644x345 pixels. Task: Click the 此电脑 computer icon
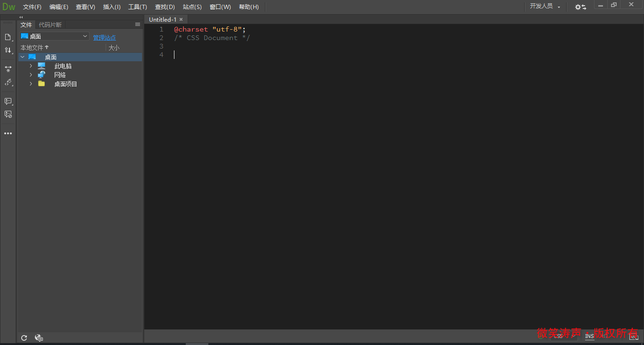[41, 66]
